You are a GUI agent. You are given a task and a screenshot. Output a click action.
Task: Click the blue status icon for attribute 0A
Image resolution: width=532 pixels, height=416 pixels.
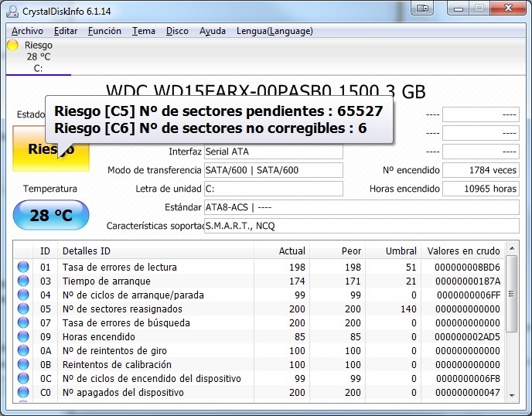coord(23,350)
